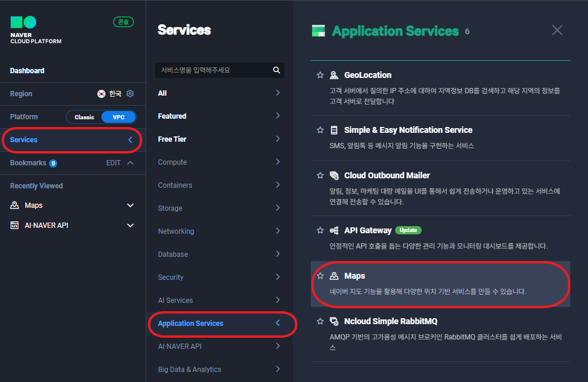Click the API Gateway service icon
Image resolution: width=588 pixels, height=382 pixels.
pos(334,230)
